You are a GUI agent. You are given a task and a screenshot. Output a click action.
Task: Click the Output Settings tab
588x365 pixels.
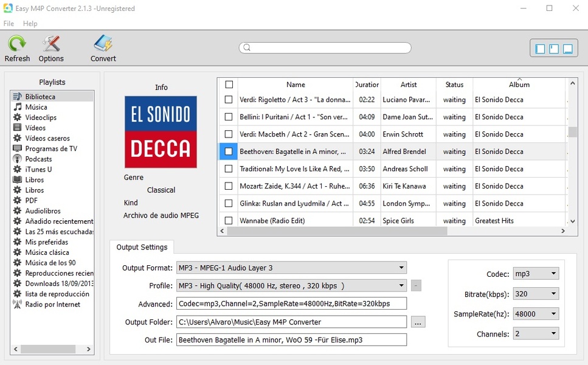142,247
